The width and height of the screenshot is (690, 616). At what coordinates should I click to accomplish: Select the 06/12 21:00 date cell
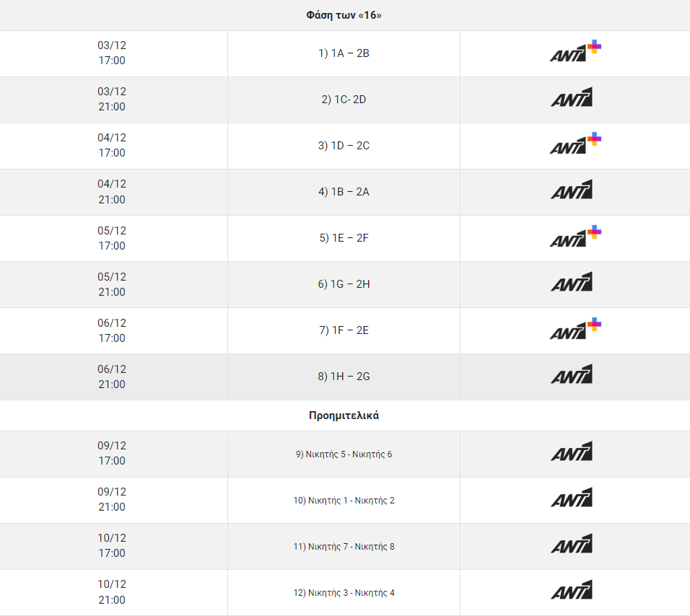point(112,377)
